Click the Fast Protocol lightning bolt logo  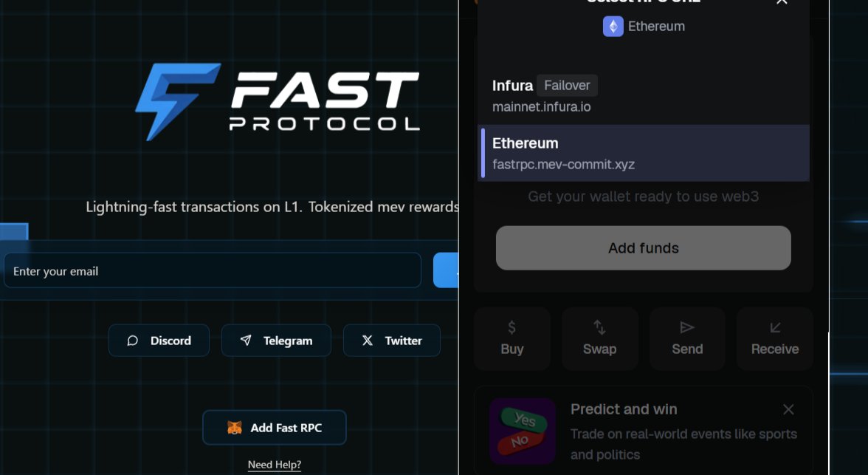pos(178,101)
